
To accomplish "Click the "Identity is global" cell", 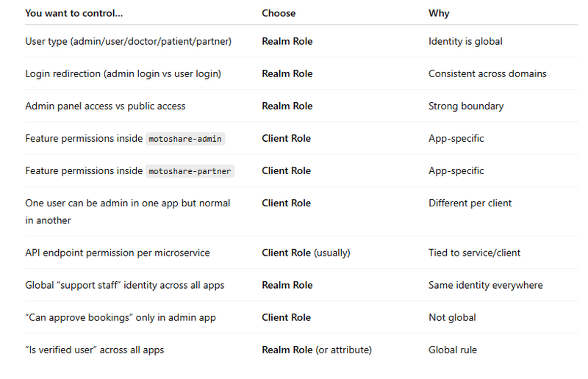I will click(x=465, y=41).
